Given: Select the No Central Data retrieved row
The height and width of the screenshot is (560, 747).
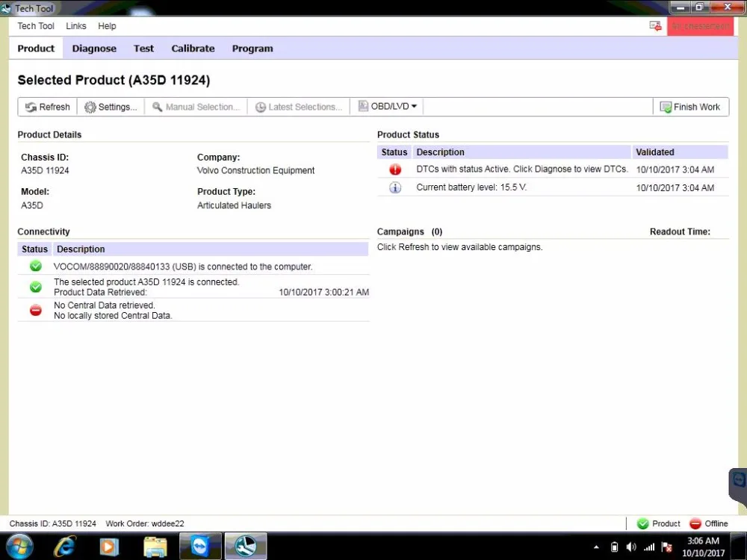Looking at the screenshot, I should tap(193, 311).
